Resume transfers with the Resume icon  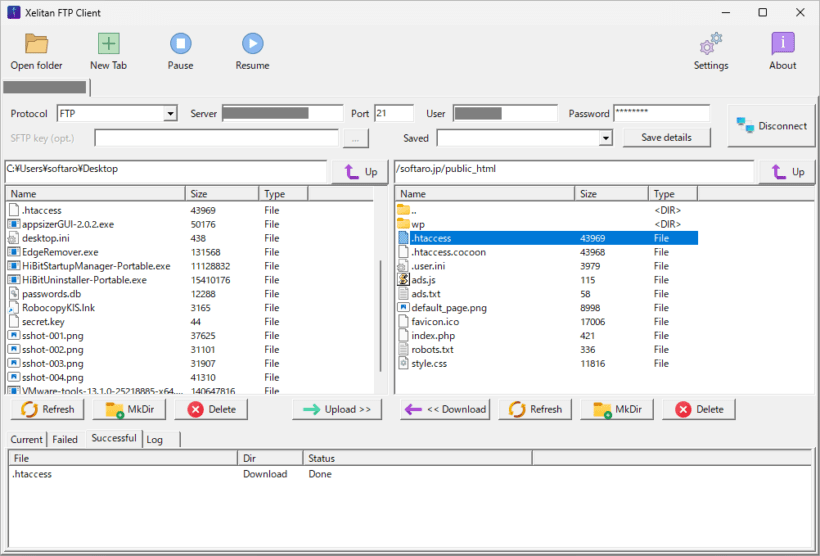click(253, 44)
